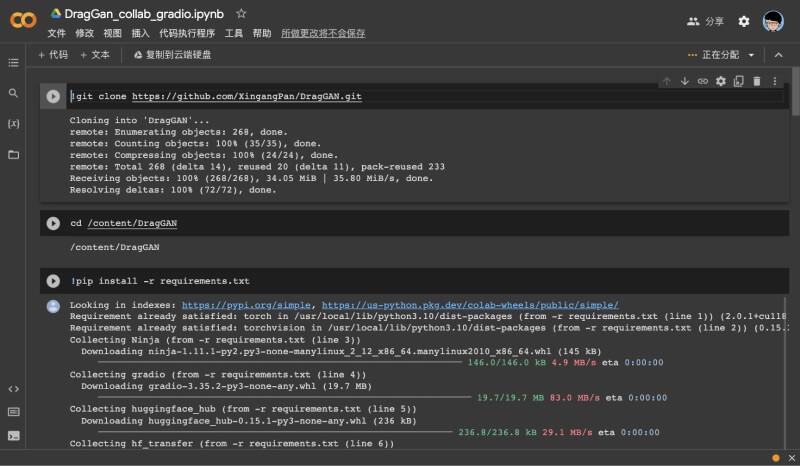The height and width of the screenshot is (466, 800).
Task: Star the DragGan_collab_gradio notebook
Action: point(241,14)
